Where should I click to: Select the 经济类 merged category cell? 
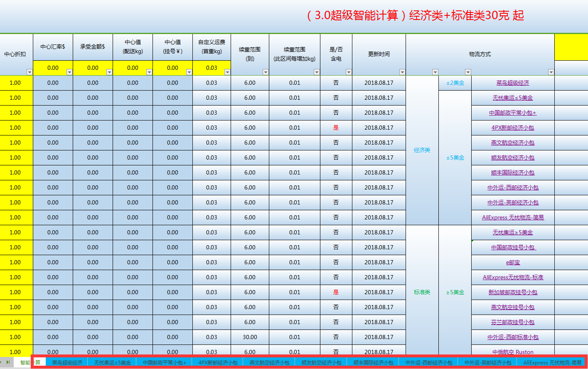422,150
